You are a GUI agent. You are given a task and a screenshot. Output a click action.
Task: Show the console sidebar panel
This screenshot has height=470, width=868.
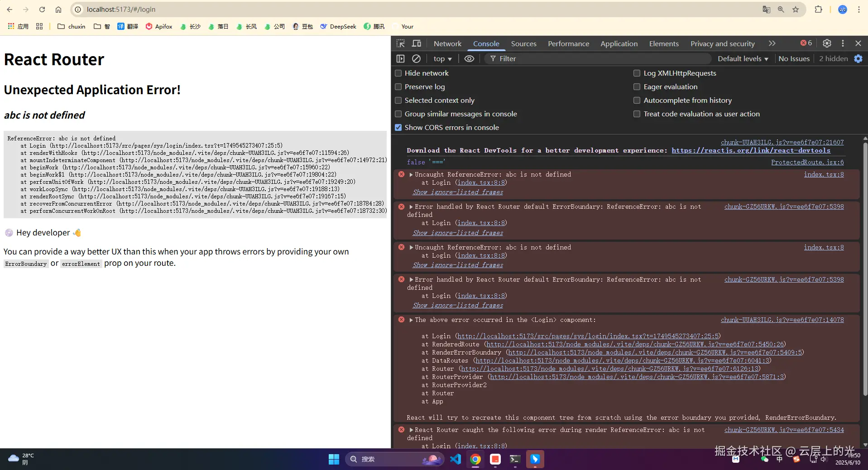click(401, 59)
